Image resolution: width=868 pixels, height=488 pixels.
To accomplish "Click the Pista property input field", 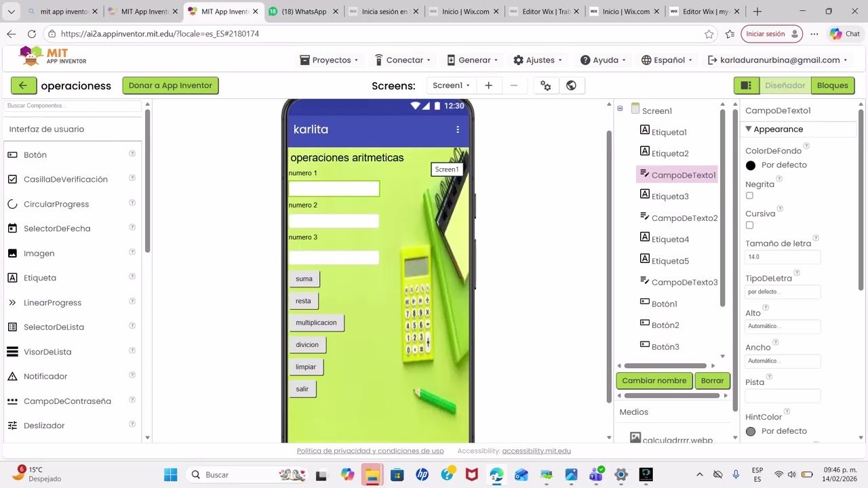I will point(783,396).
